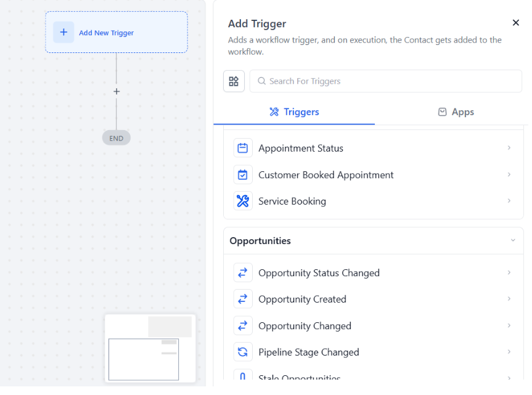
Task: Open Service Booking chevron arrow
Action: [x=509, y=201]
